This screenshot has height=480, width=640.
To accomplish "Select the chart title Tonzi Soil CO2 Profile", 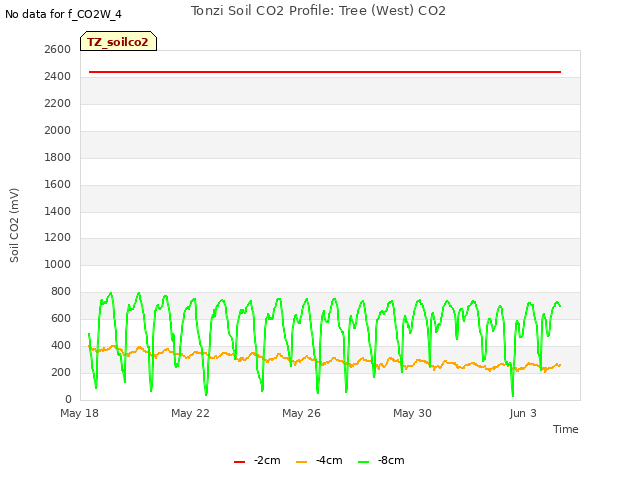I will click(318, 11).
